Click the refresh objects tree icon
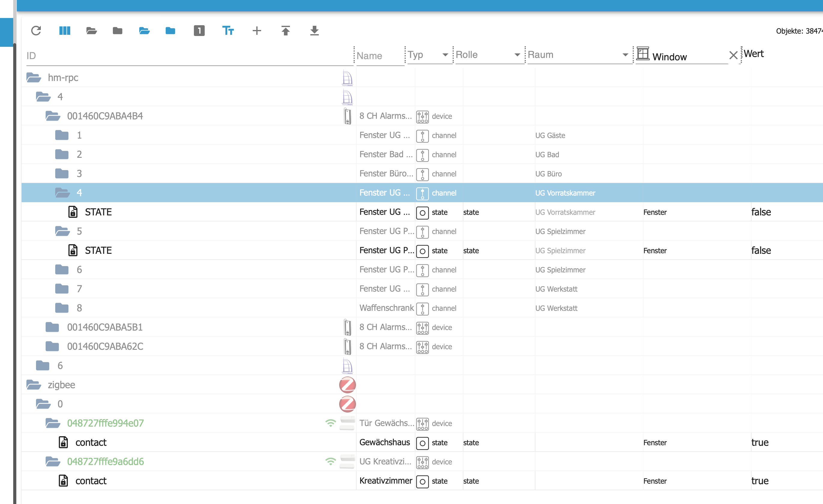 tap(36, 31)
